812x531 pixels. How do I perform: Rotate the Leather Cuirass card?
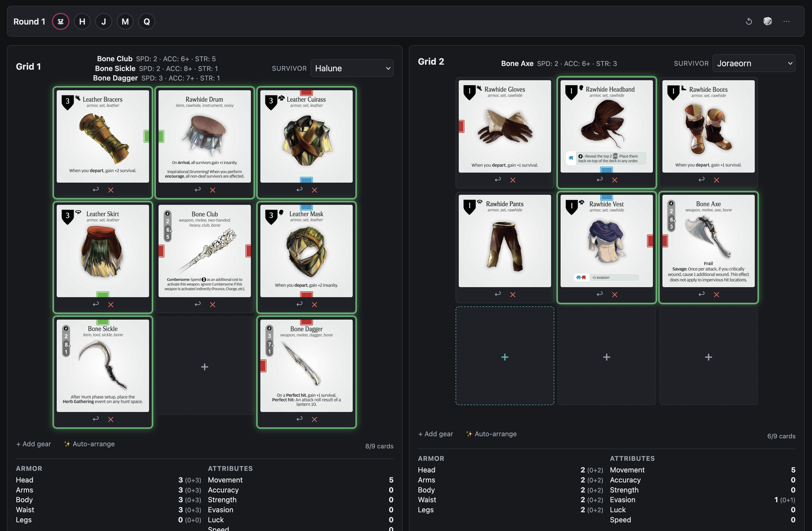299,189
